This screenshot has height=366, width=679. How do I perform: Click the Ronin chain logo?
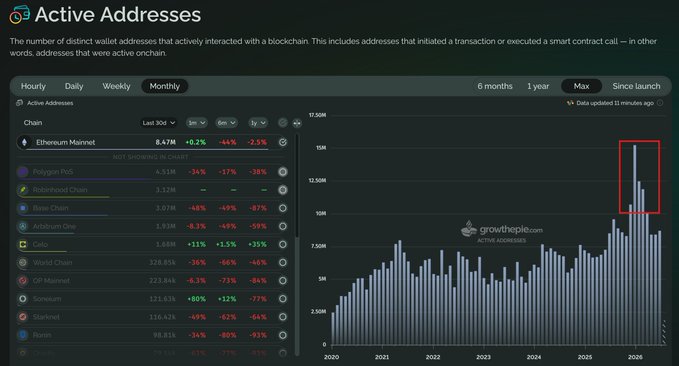point(23,335)
